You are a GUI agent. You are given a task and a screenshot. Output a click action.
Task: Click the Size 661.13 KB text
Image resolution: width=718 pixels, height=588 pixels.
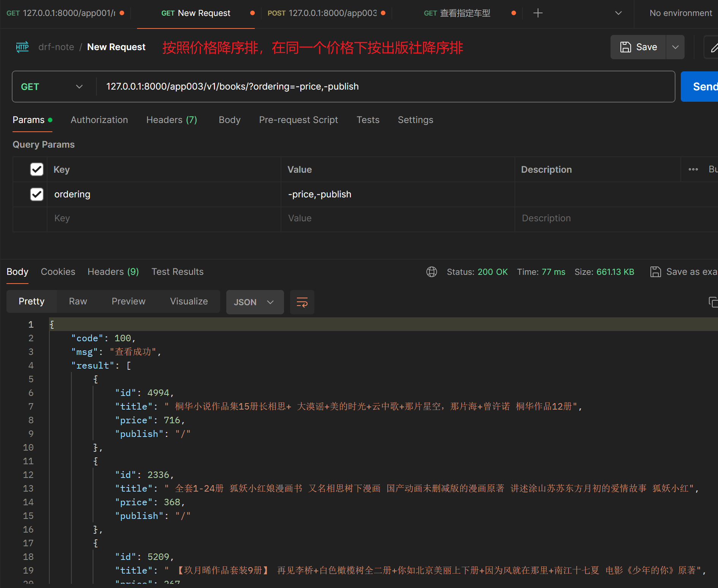[x=604, y=272]
